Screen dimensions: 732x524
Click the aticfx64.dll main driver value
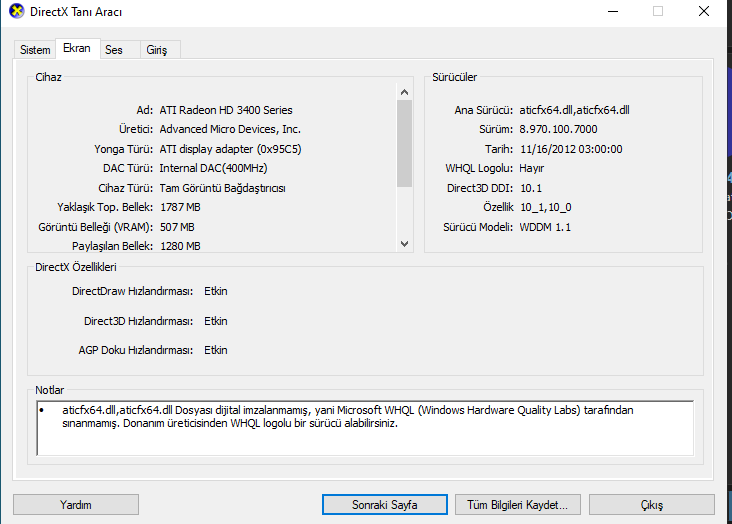[574, 110]
